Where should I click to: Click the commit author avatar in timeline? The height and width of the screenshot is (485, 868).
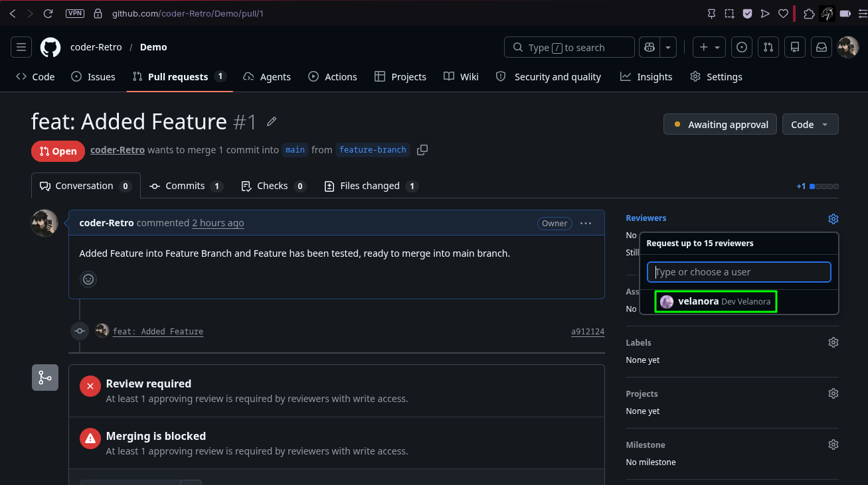pos(102,330)
